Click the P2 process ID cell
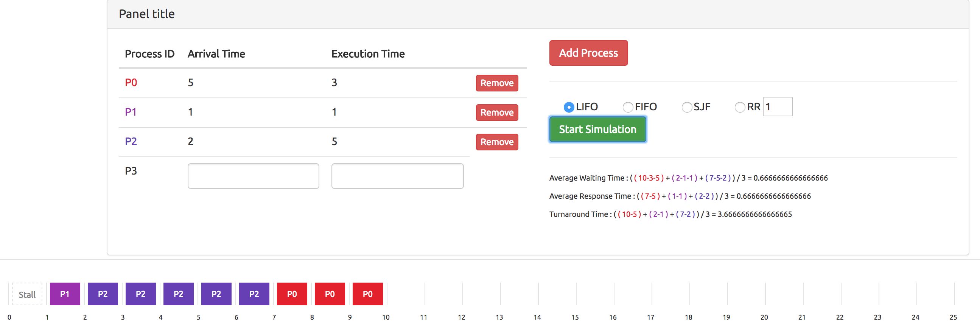The image size is (980, 334). pos(131,141)
